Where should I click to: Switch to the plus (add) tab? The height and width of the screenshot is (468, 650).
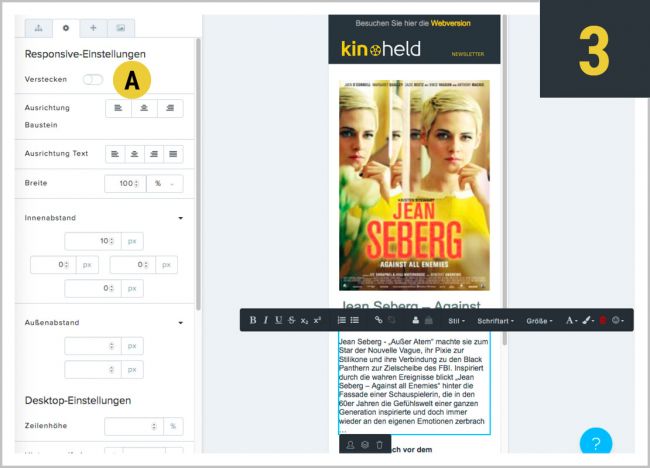pos(93,29)
